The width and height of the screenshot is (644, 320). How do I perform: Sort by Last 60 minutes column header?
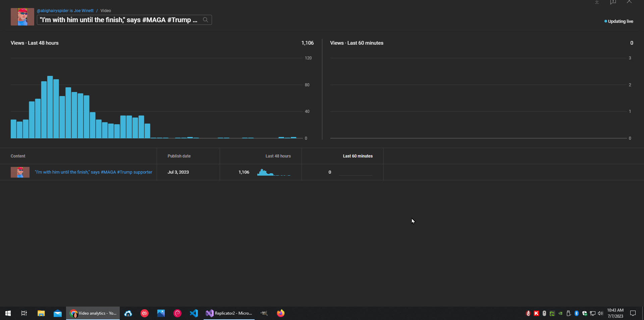[358, 156]
